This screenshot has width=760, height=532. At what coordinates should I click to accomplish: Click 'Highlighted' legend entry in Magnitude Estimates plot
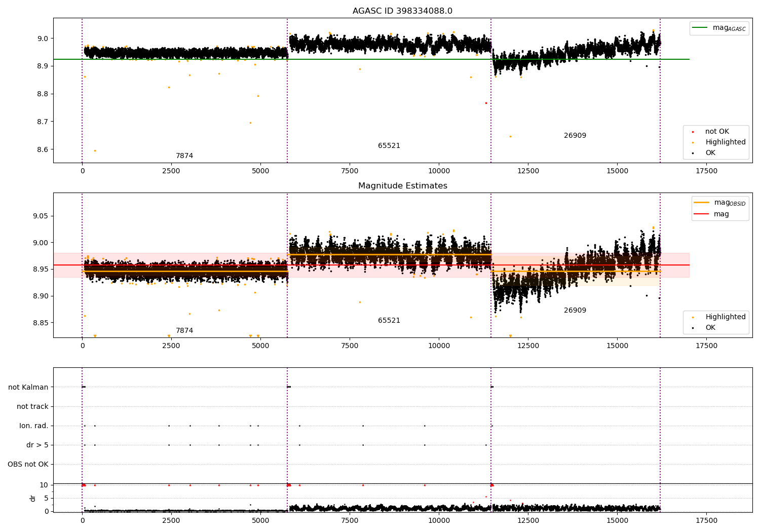click(725, 317)
